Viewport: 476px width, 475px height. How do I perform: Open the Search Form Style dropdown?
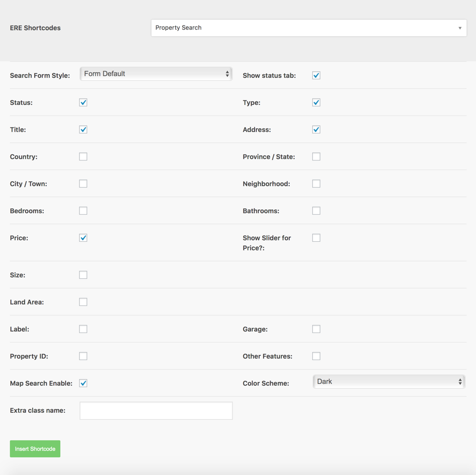pos(156,74)
